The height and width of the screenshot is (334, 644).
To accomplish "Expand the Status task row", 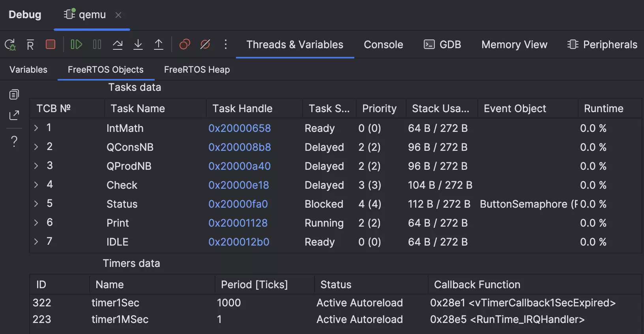I will point(36,204).
